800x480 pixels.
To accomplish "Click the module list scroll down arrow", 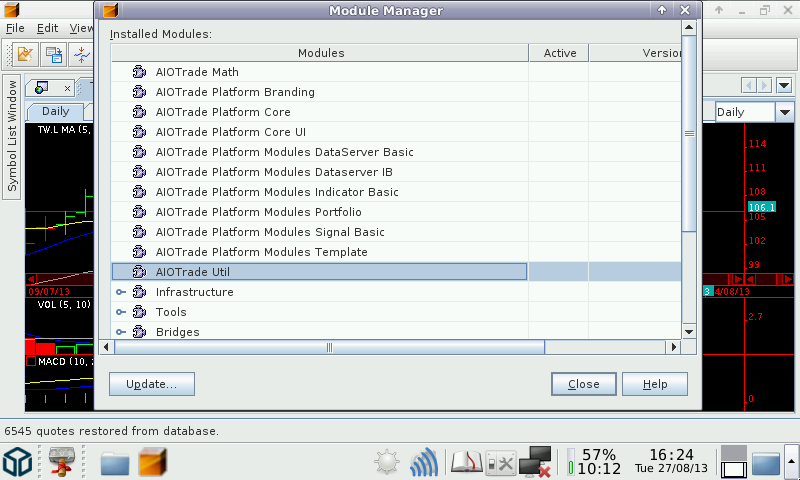I will (x=689, y=332).
